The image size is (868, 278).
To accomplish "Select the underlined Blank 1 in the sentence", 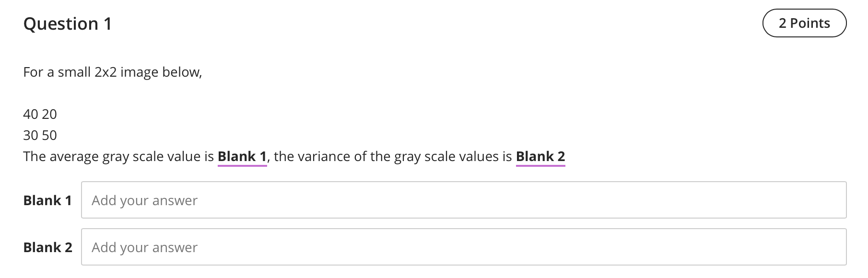I will click(x=242, y=157).
